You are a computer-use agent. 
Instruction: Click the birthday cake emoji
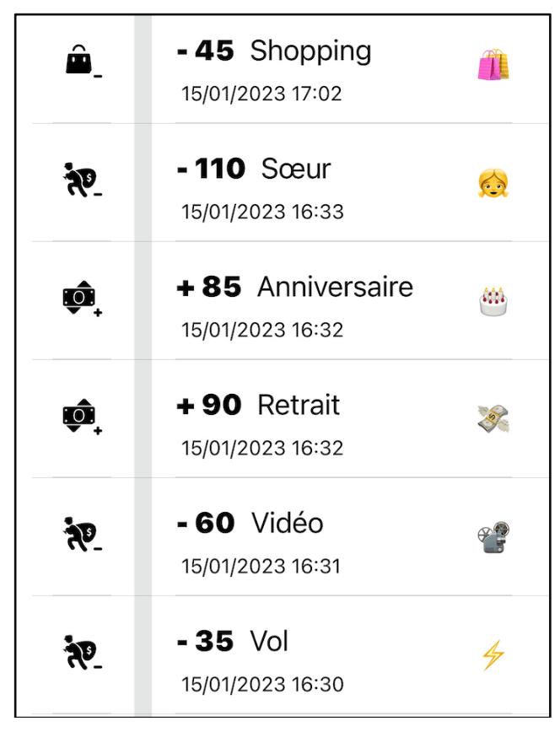click(x=493, y=301)
